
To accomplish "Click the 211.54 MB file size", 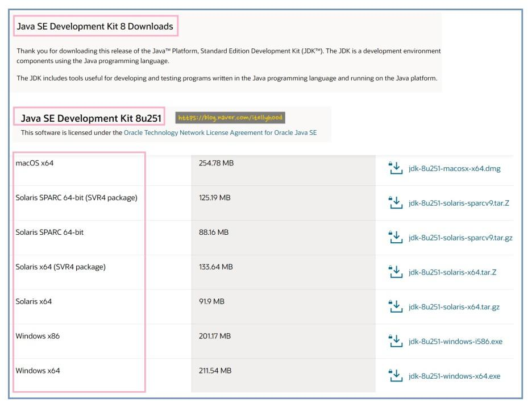I will click(x=215, y=371).
